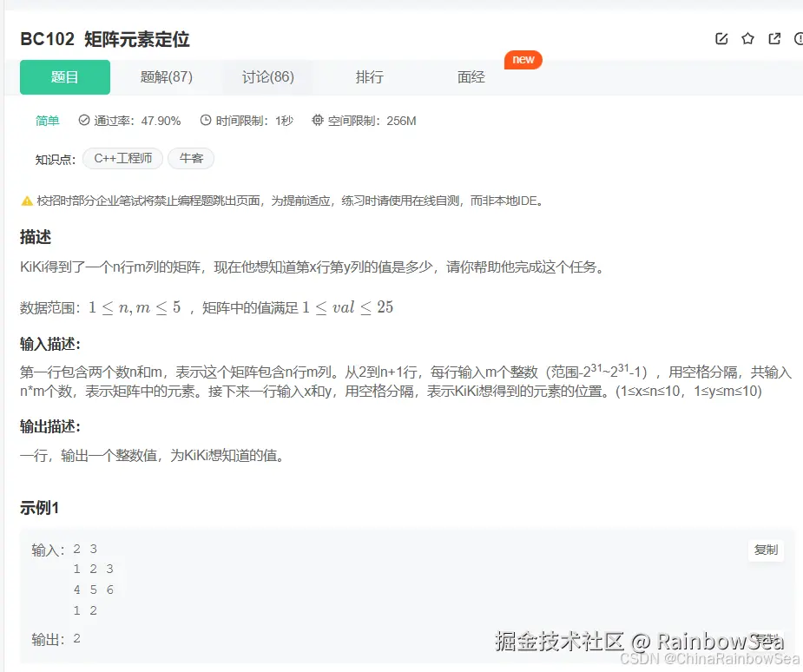Click the 简单 difficulty label
The height and width of the screenshot is (672, 803).
[x=47, y=121]
